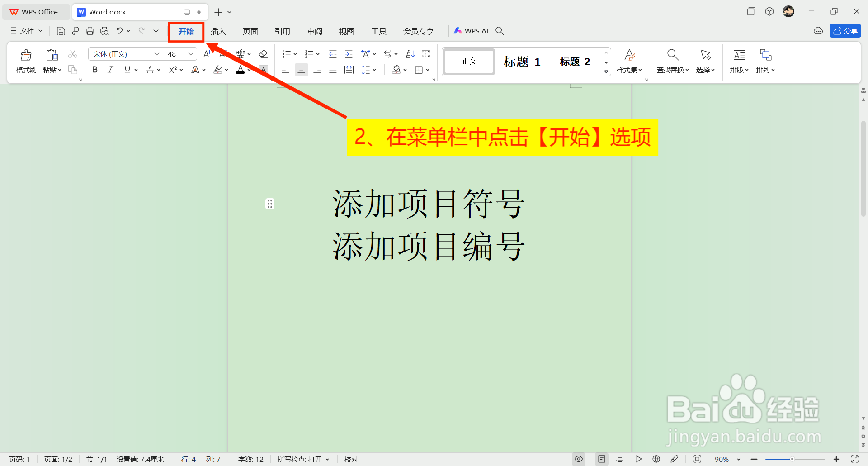Screen dimensions: 868x466
Task: Switch to the 视图 tab
Action: [x=347, y=31]
